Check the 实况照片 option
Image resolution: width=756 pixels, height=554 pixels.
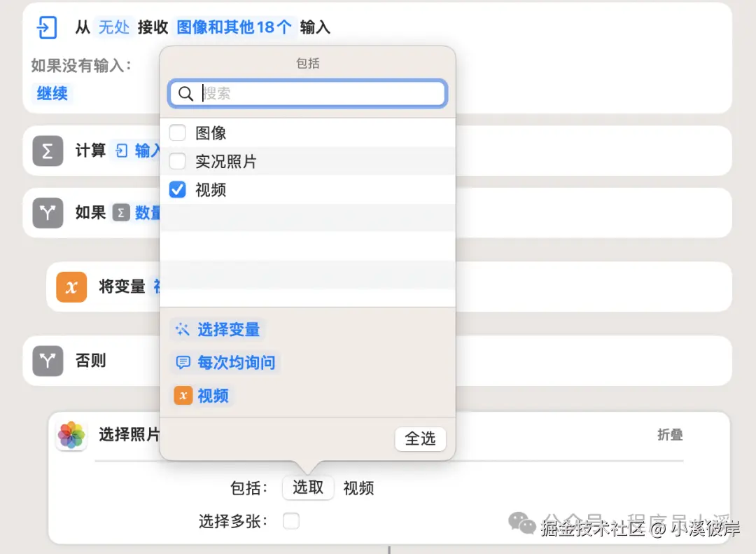point(177,161)
